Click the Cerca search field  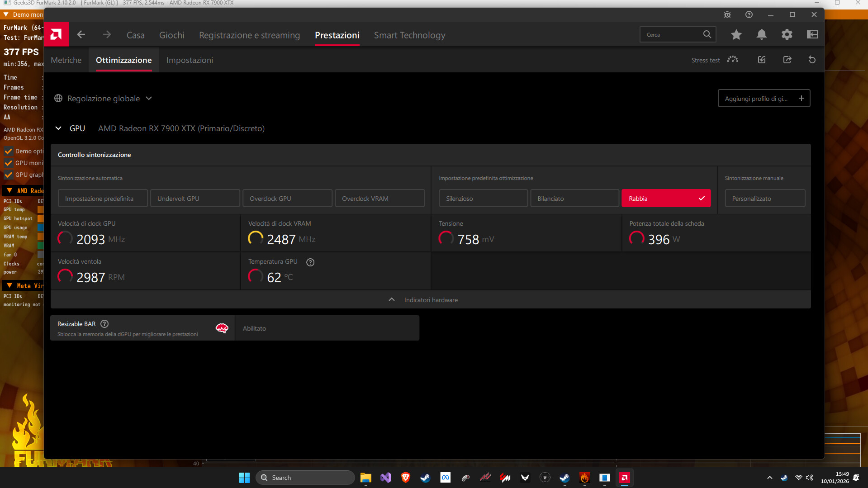click(x=672, y=34)
